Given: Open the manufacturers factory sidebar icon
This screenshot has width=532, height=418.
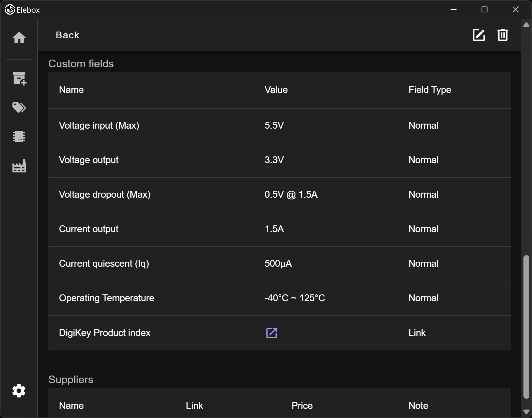Looking at the screenshot, I should tap(19, 166).
